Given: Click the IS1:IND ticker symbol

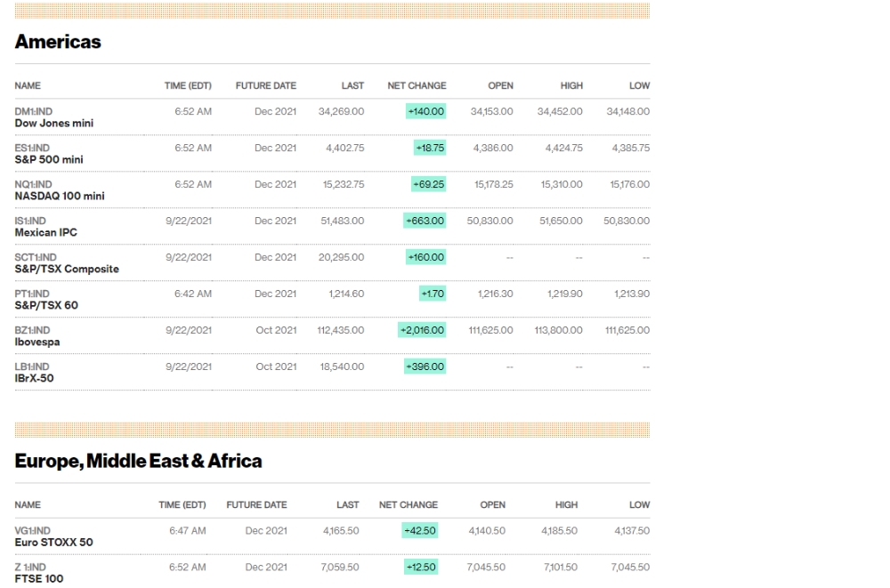Looking at the screenshot, I should click(x=30, y=221).
